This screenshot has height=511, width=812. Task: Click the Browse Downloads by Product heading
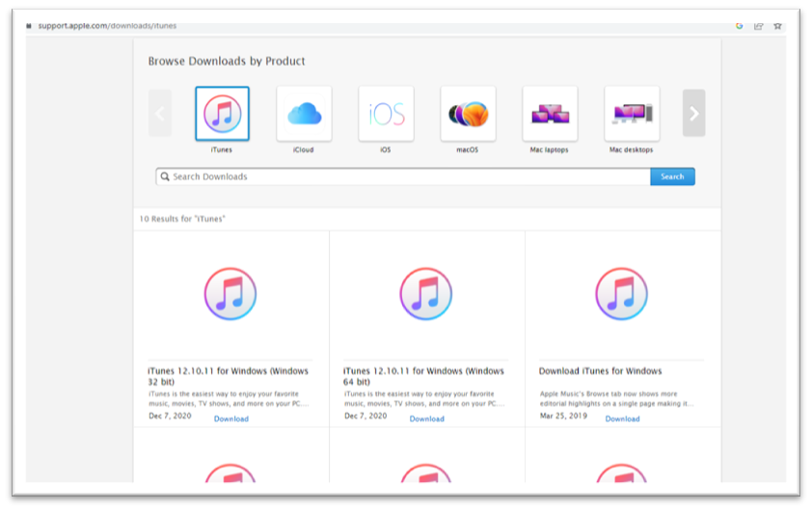227,61
